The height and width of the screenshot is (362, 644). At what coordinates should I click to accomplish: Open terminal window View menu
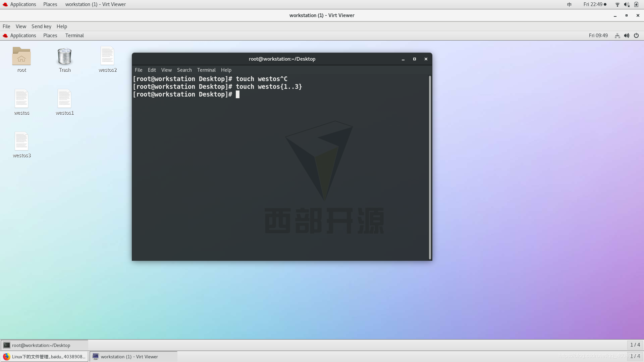pos(166,70)
